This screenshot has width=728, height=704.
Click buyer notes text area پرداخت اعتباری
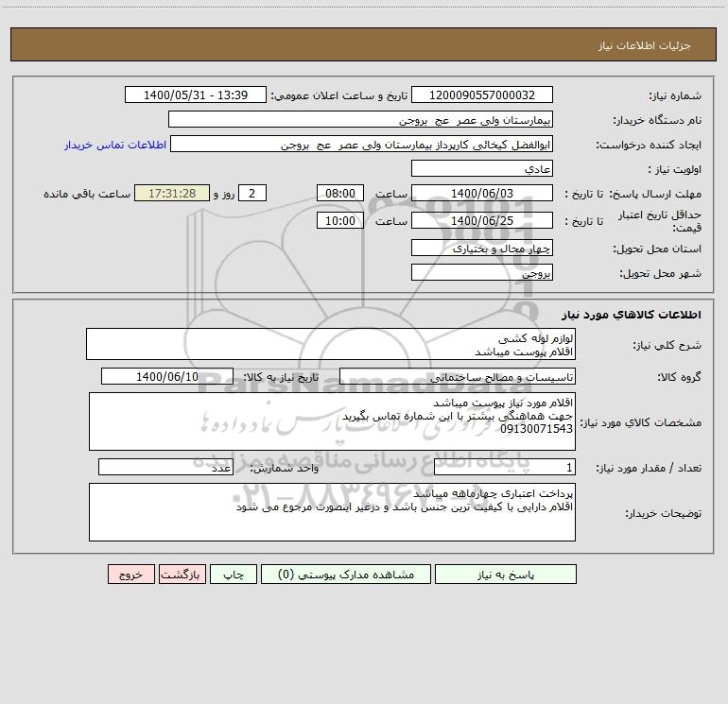pos(332,512)
